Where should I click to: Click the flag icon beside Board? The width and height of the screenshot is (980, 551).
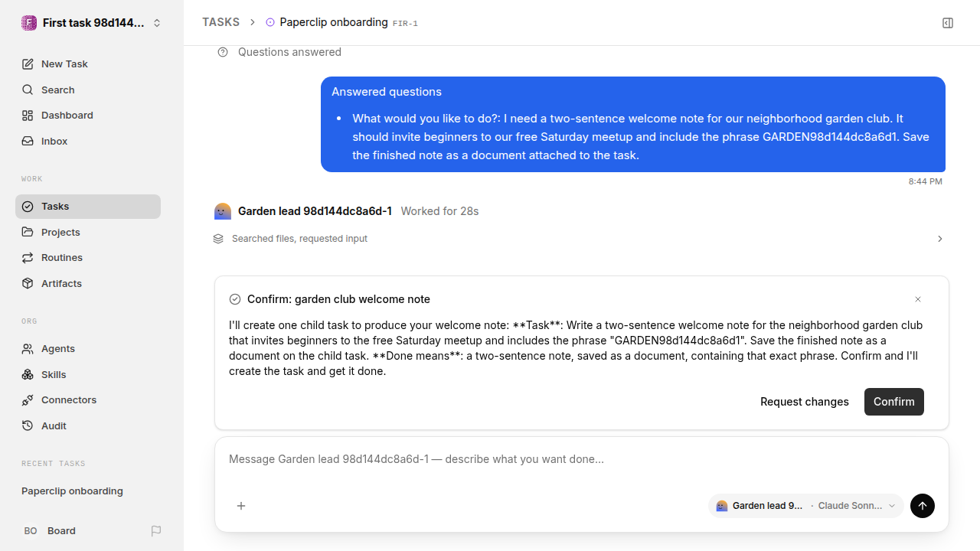156,531
